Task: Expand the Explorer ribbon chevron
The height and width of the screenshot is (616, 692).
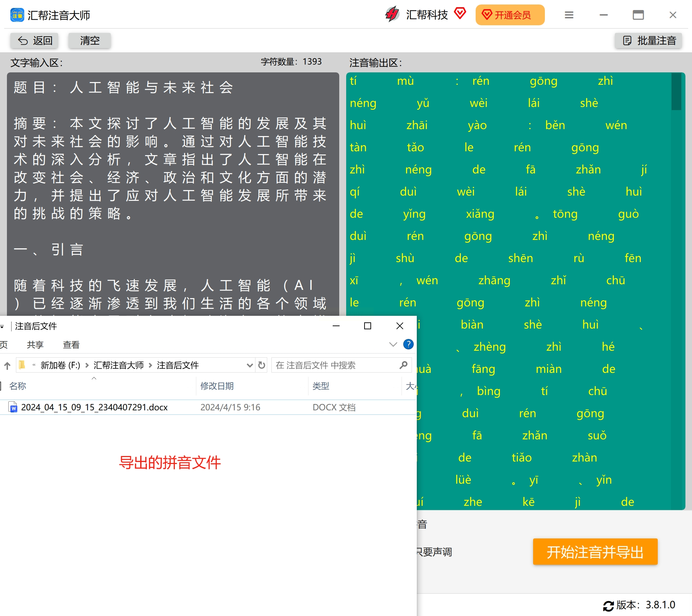Action: [x=393, y=344]
